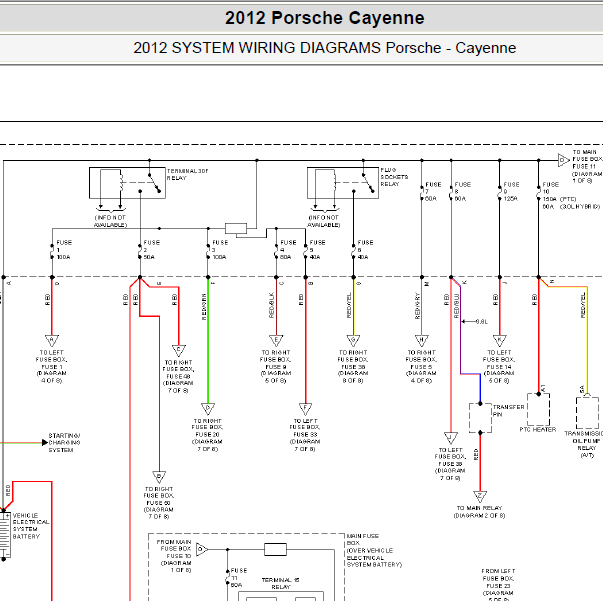The width and height of the screenshot is (603, 601).
Task: Click the "TO LEFT FUSE BOX, FUSE 14" destination text
Action: coord(499,366)
